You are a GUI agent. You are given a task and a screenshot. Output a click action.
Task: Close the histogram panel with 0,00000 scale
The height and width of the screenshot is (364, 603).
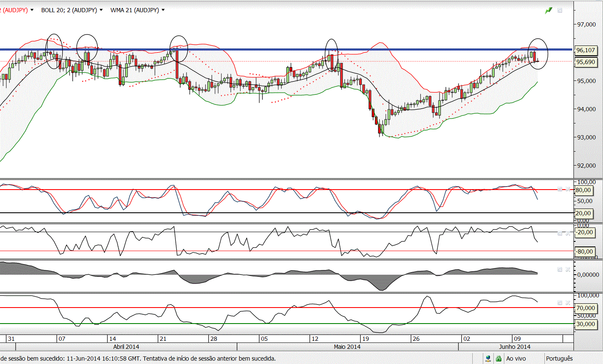point(568,269)
